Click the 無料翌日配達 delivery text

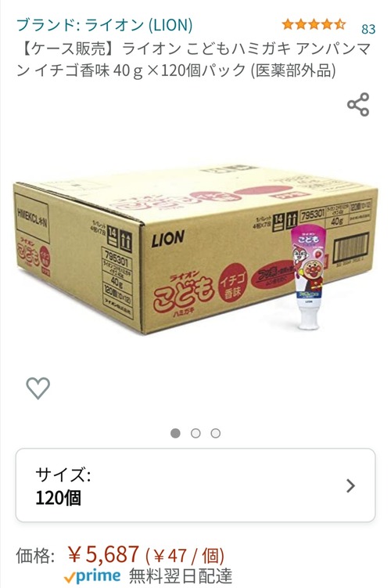point(181,577)
